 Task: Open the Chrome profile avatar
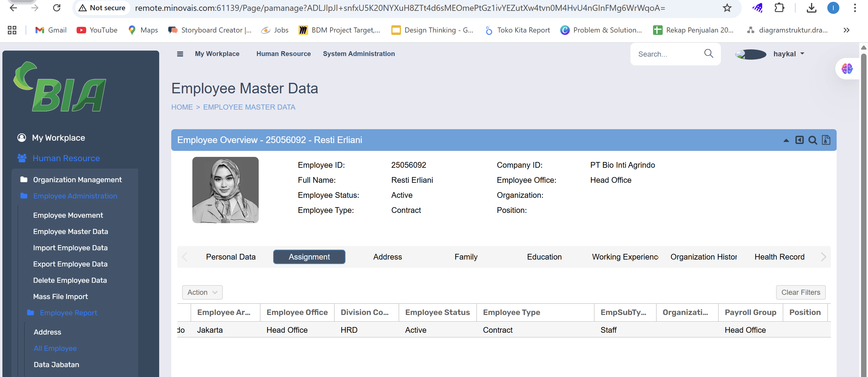pyautogui.click(x=833, y=8)
